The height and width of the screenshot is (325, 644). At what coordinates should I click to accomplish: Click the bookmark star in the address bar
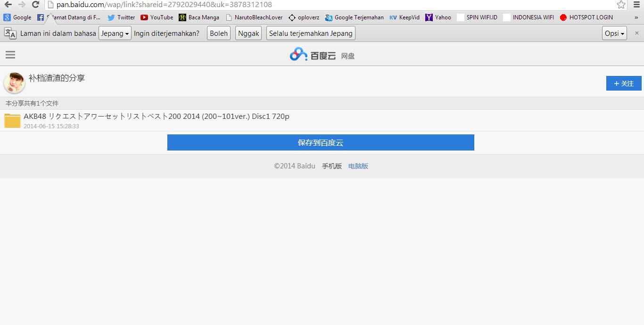pos(621,5)
